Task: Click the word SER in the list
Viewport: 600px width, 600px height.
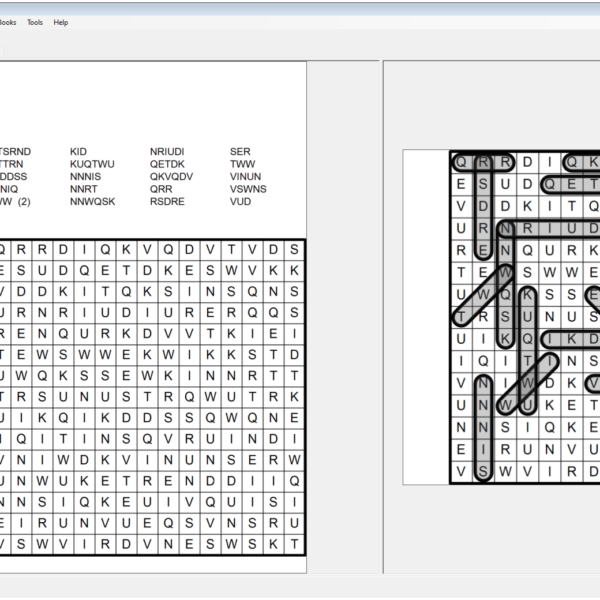Action: click(240, 152)
